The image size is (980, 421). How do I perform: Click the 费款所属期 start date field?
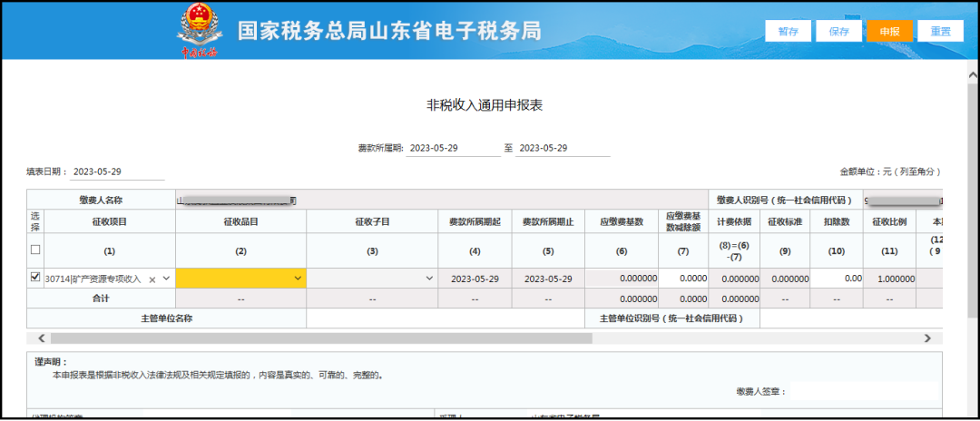[x=453, y=149]
